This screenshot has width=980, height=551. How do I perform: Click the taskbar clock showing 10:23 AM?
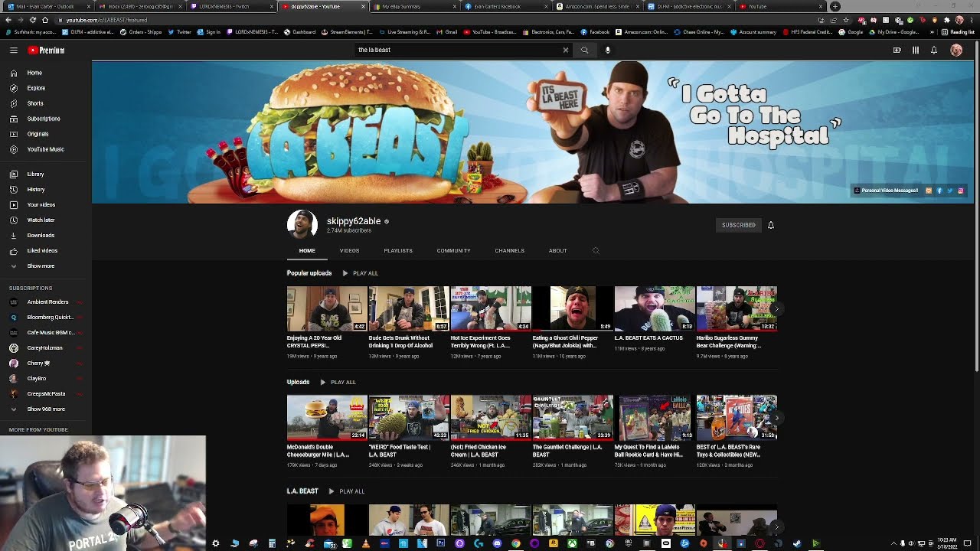tap(946, 543)
